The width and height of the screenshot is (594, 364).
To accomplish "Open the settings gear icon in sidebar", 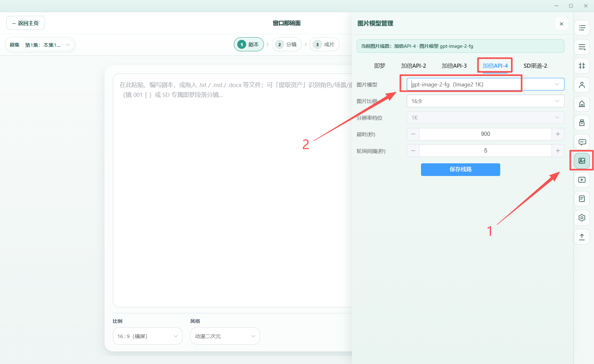I will pos(582,218).
